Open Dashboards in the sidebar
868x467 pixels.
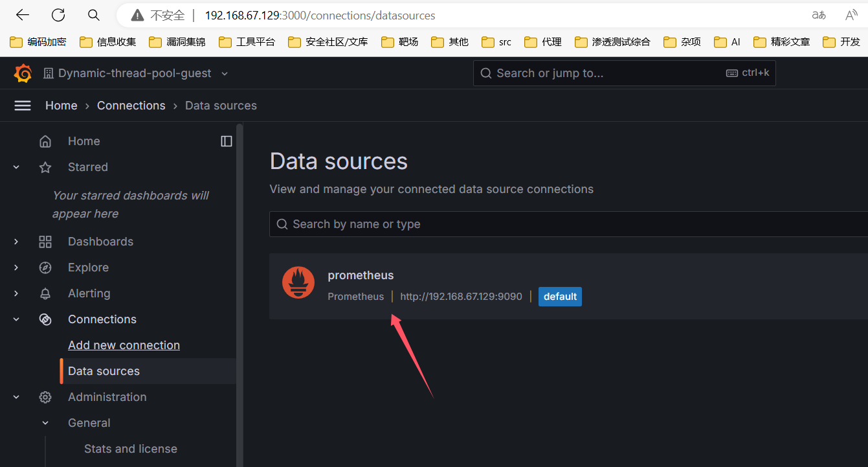tap(100, 242)
